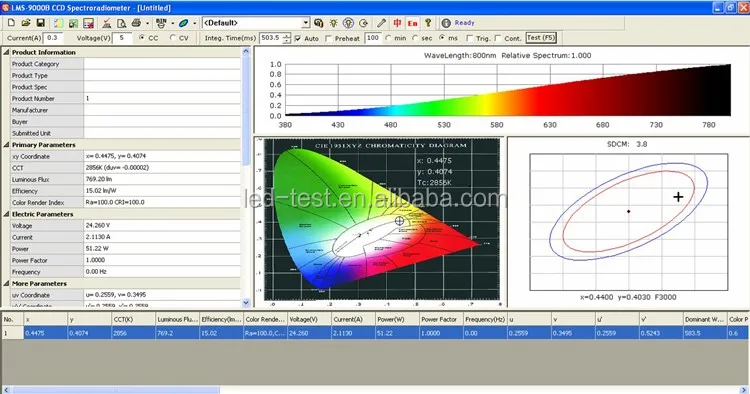Click the New file icon
Viewport: 750px width, 394px height.
(x=11, y=23)
